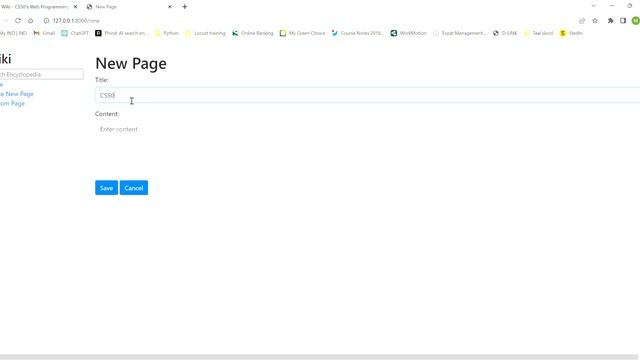
Task: Open the Taal skool bookmark folder
Action: click(538, 33)
